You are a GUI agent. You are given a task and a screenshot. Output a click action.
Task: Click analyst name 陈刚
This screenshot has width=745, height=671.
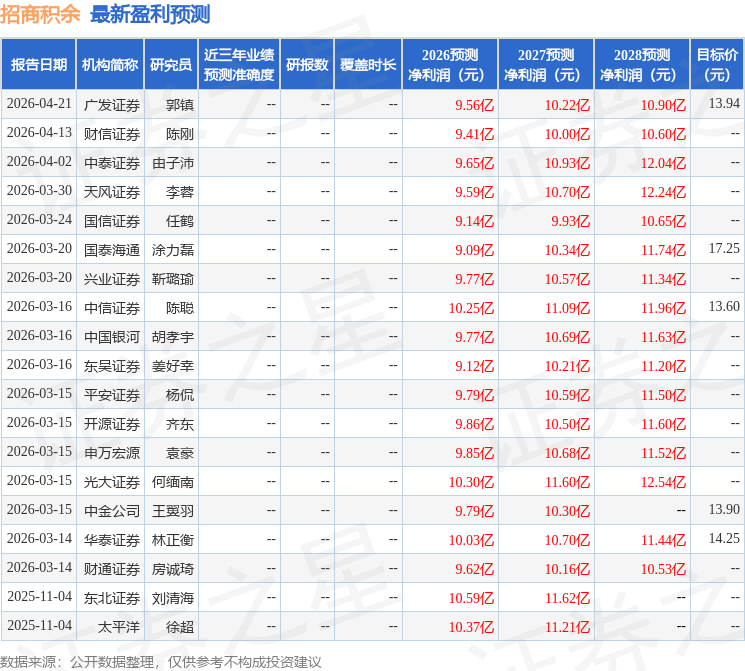point(180,134)
